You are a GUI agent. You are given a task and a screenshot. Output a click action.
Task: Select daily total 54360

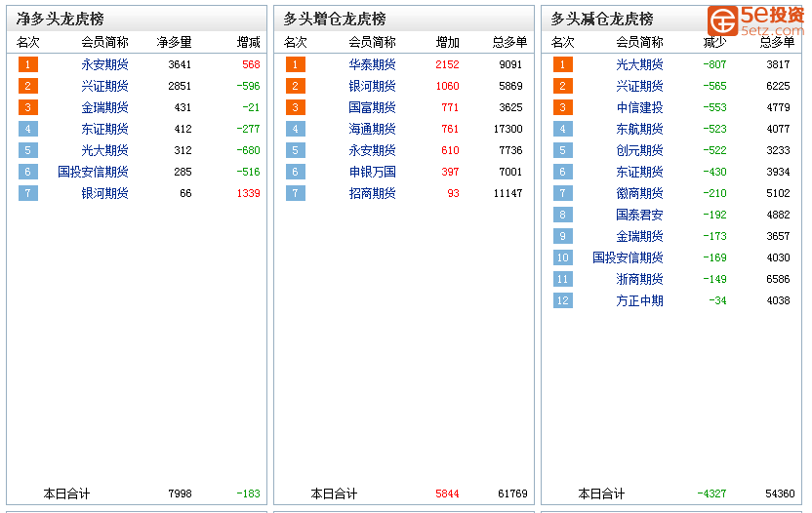tap(780, 493)
